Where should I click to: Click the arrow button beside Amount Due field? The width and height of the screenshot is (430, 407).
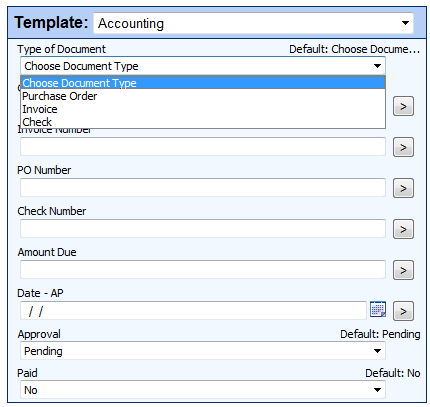tap(403, 270)
